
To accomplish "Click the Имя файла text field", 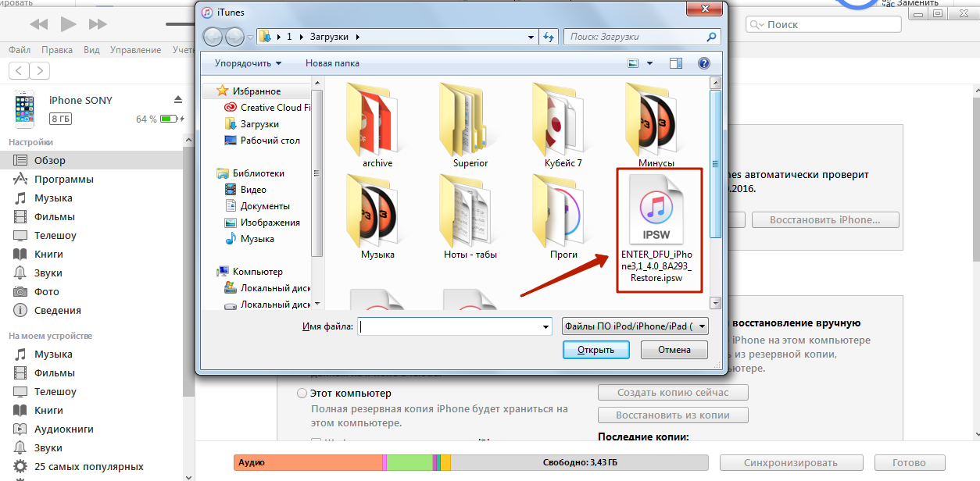I will (x=455, y=326).
